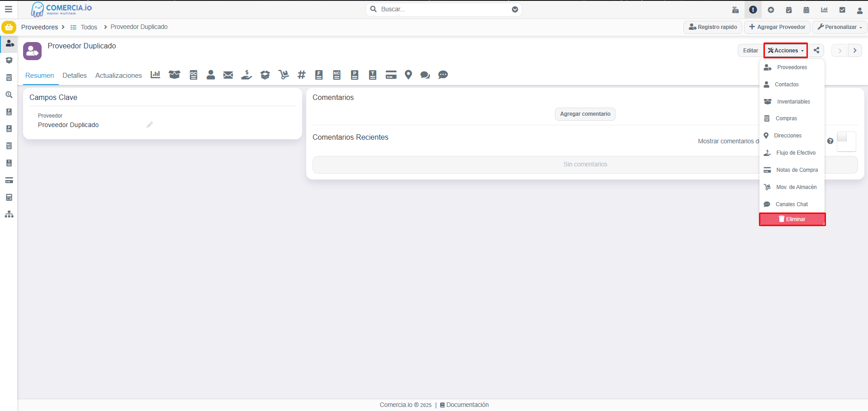This screenshot has width=868, height=411.
Task: Click the Agregar Proveedor button
Action: [x=777, y=27]
